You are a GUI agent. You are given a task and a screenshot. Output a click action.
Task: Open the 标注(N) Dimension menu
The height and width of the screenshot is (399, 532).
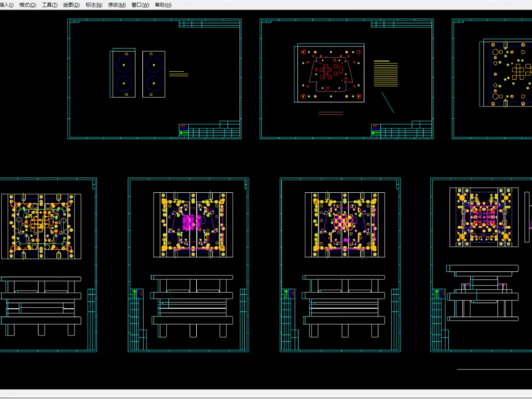94,5
